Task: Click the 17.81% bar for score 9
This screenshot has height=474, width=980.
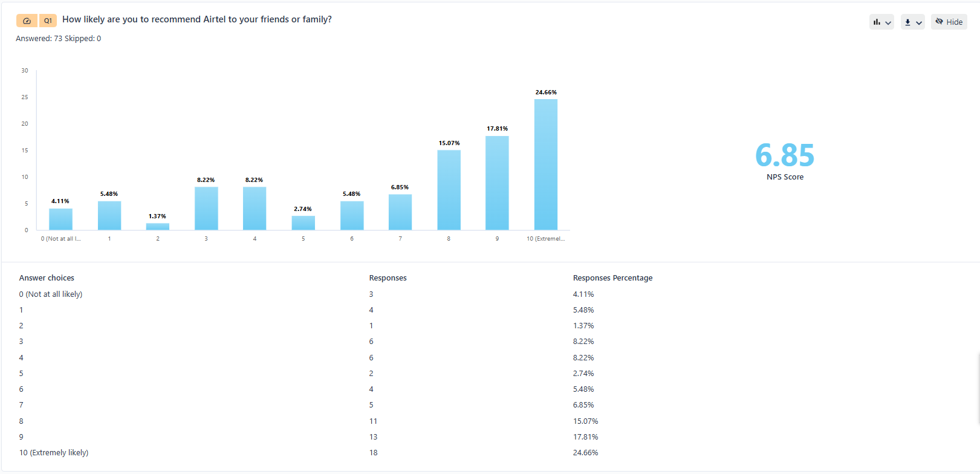Action: [x=497, y=183]
